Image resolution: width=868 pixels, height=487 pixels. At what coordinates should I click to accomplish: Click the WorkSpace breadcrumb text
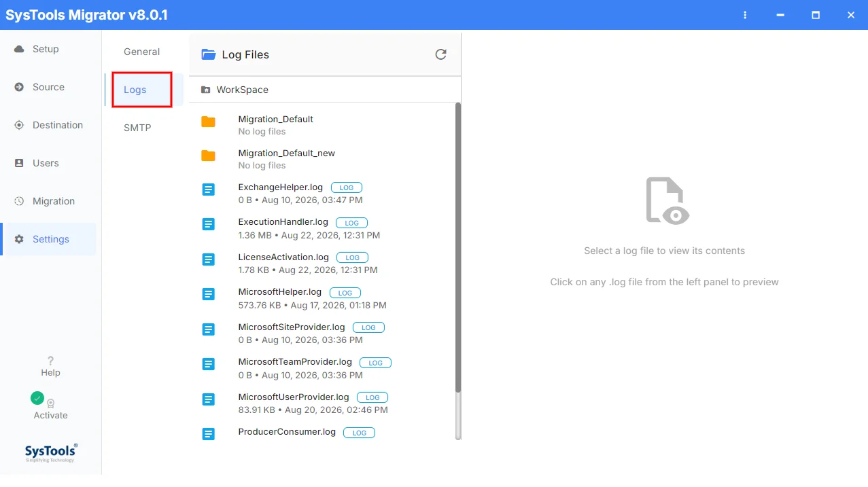pyautogui.click(x=242, y=90)
